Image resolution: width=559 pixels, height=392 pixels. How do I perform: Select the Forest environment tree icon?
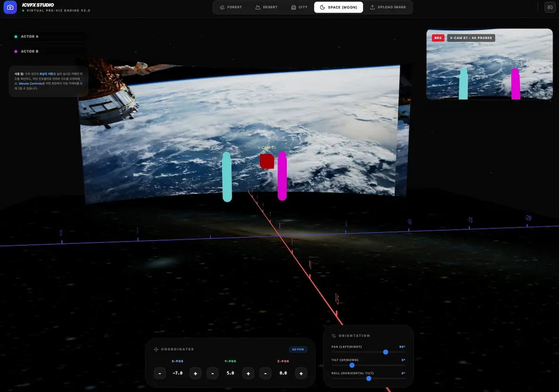pos(222,7)
